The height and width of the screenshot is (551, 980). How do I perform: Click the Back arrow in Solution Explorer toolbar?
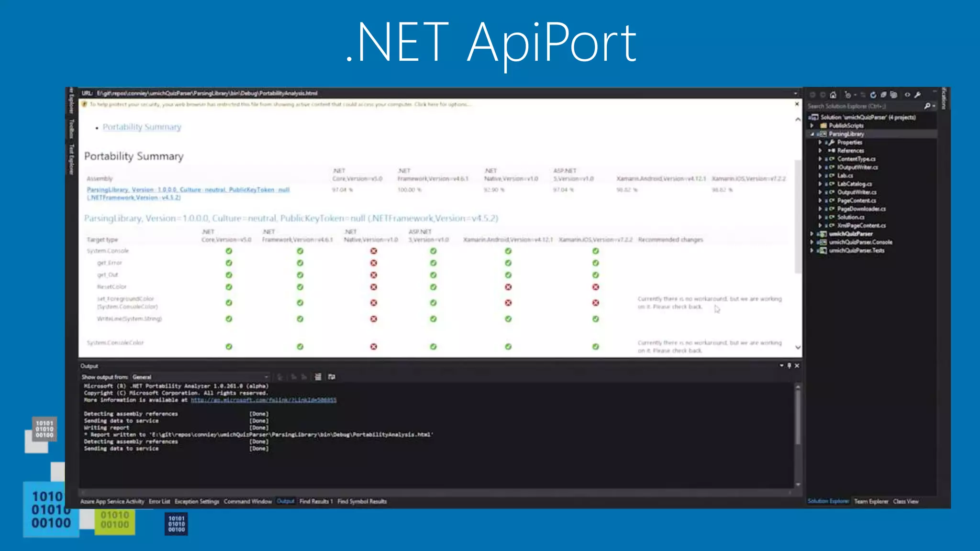click(813, 95)
